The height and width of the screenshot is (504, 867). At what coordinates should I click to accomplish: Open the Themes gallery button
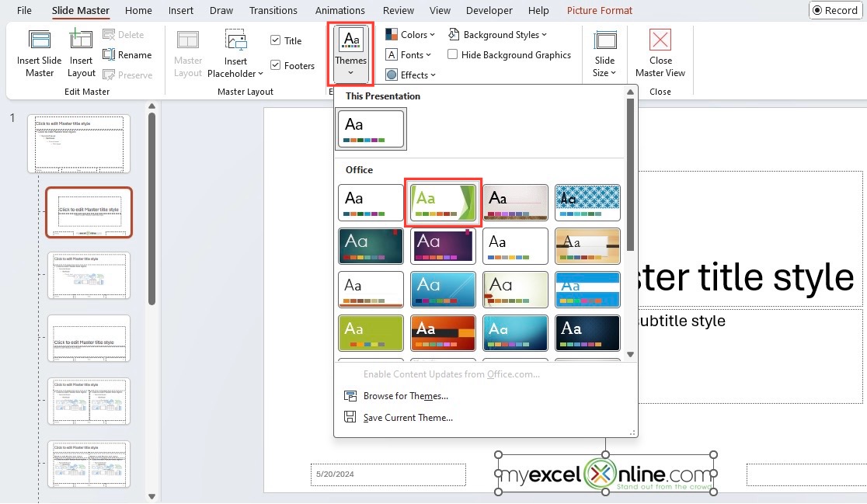350,54
